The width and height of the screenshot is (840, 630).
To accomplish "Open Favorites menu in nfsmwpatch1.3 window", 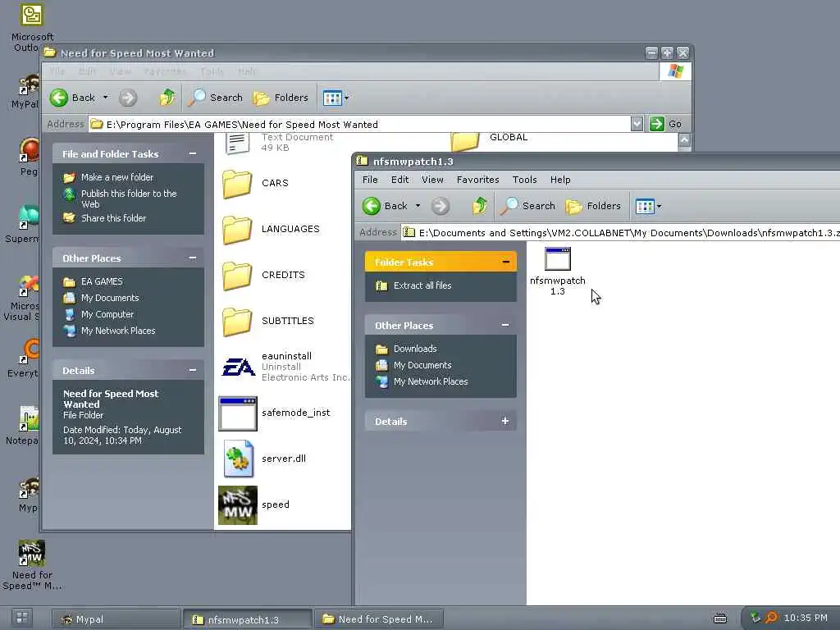I will click(x=478, y=180).
